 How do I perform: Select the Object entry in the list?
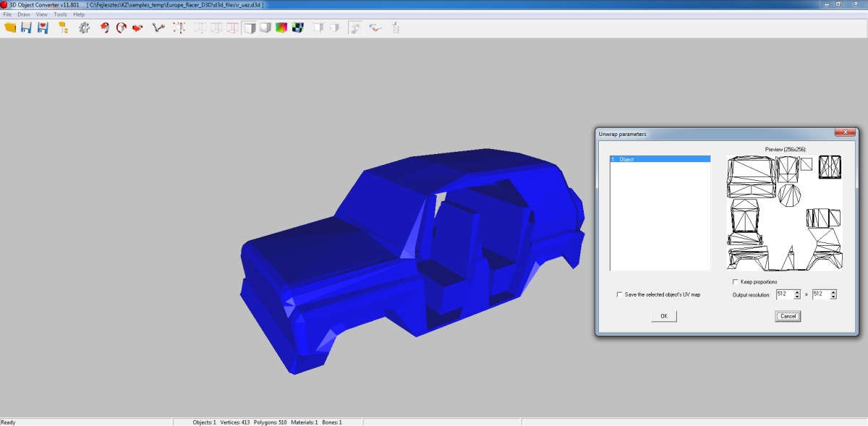tap(660, 158)
